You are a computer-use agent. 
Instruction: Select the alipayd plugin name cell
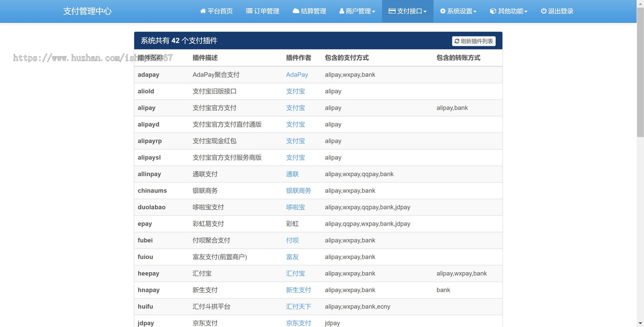click(x=161, y=125)
